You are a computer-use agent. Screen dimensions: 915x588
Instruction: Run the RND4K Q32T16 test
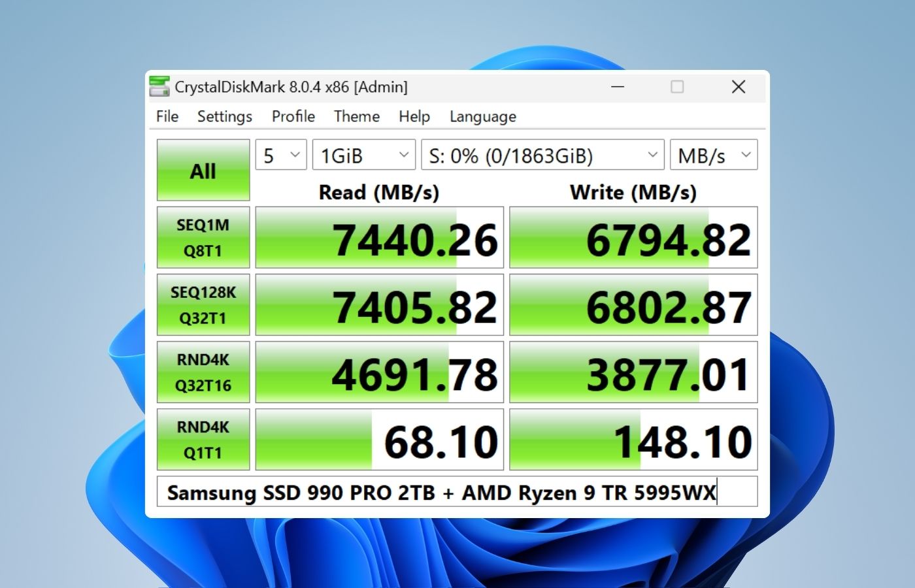point(203,372)
